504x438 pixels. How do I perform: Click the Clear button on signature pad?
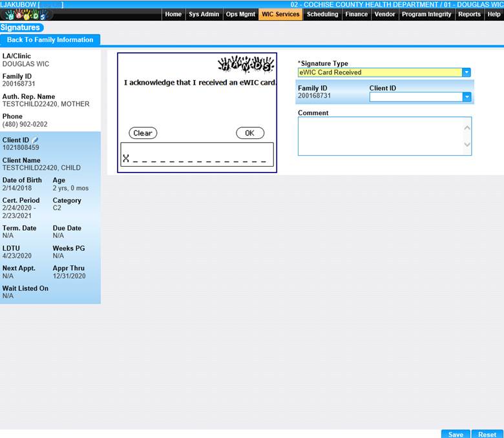coord(143,133)
